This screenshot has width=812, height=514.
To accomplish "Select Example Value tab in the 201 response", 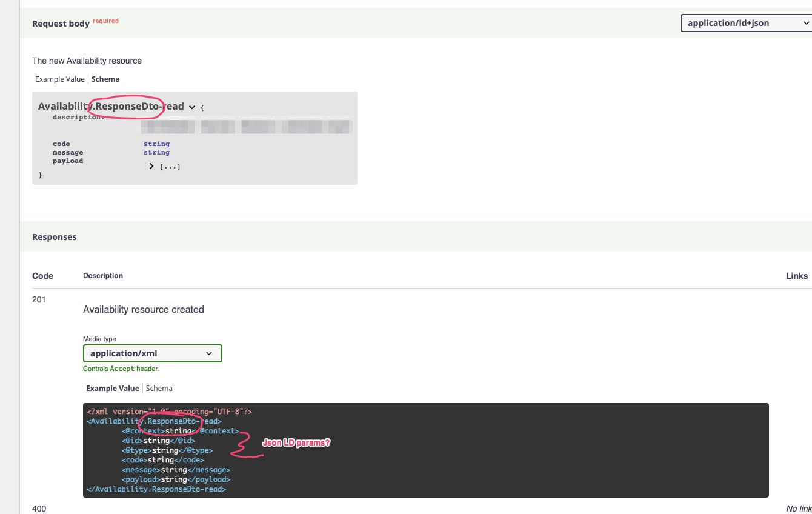I will click(x=112, y=388).
